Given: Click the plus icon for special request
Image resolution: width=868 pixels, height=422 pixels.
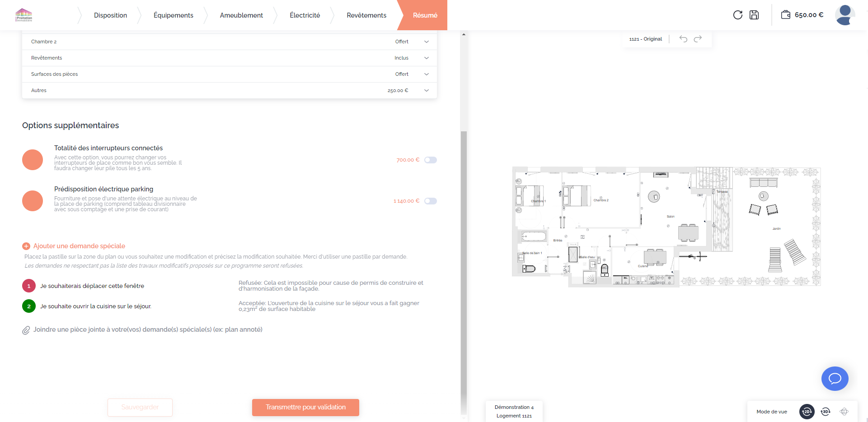Looking at the screenshot, I should click(26, 246).
